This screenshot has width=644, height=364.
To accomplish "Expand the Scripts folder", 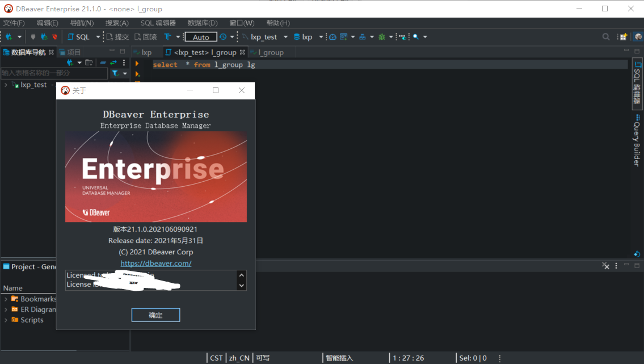I will 6,320.
